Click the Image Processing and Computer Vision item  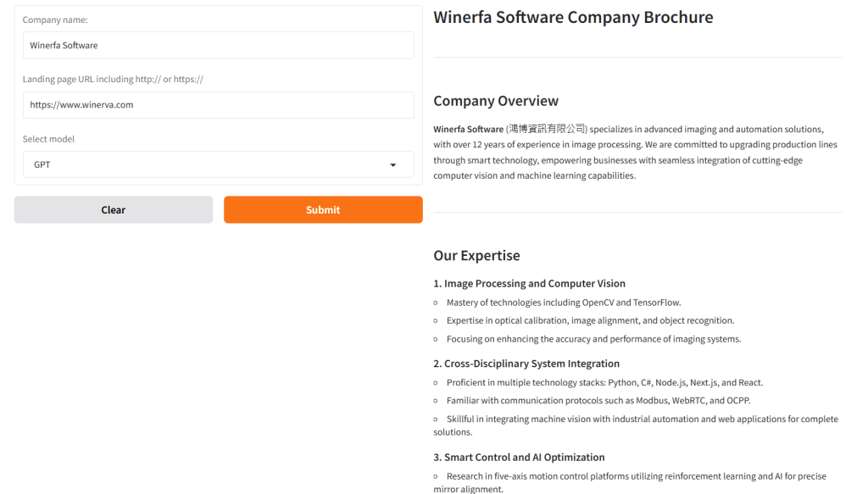(x=529, y=283)
